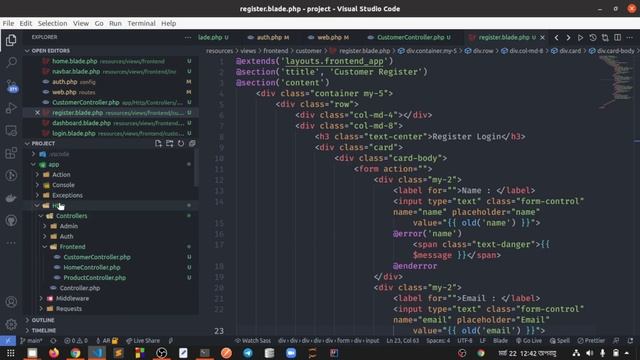The image size is (640, 360).
Task: Open the Search view in the activity bar
Action: (x=11, y=62)
